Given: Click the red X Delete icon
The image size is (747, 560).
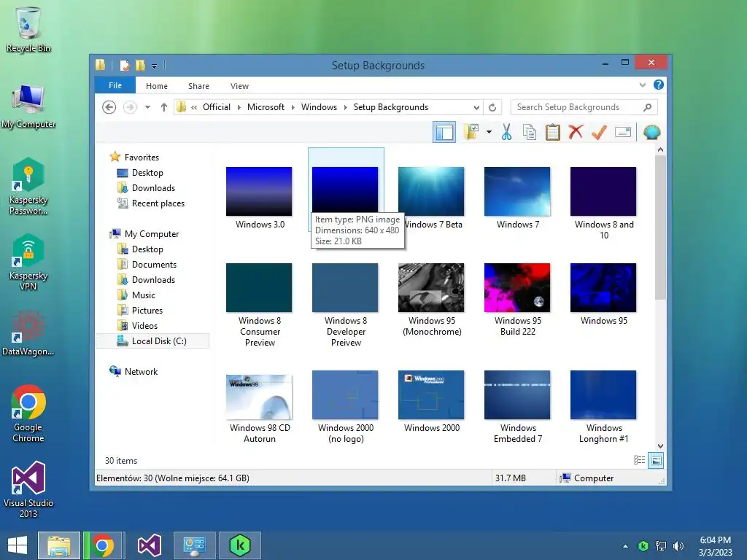Looking at the screenshot, I should (576, 132).
